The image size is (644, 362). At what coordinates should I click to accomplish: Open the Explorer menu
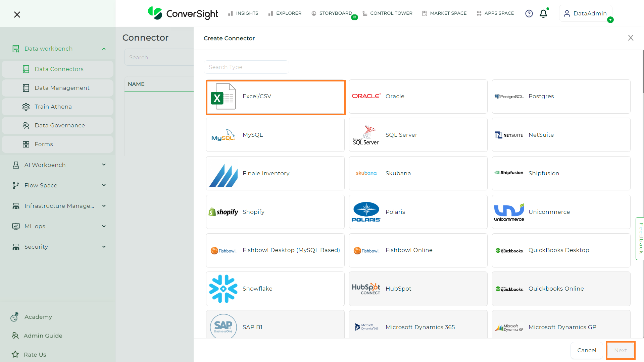coord(285,13)
